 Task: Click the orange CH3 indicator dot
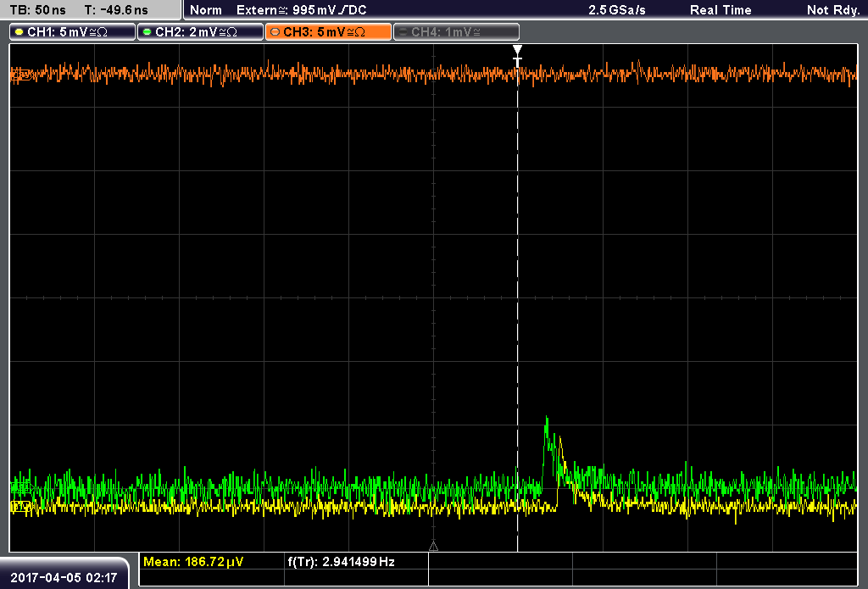pos(275,32)
